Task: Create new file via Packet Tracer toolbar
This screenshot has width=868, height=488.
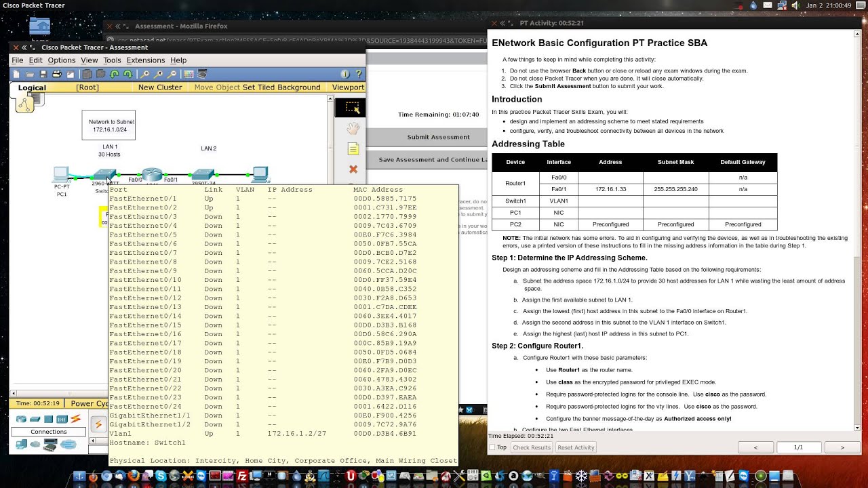Action: pyautogui.click(x=16, y=74)
